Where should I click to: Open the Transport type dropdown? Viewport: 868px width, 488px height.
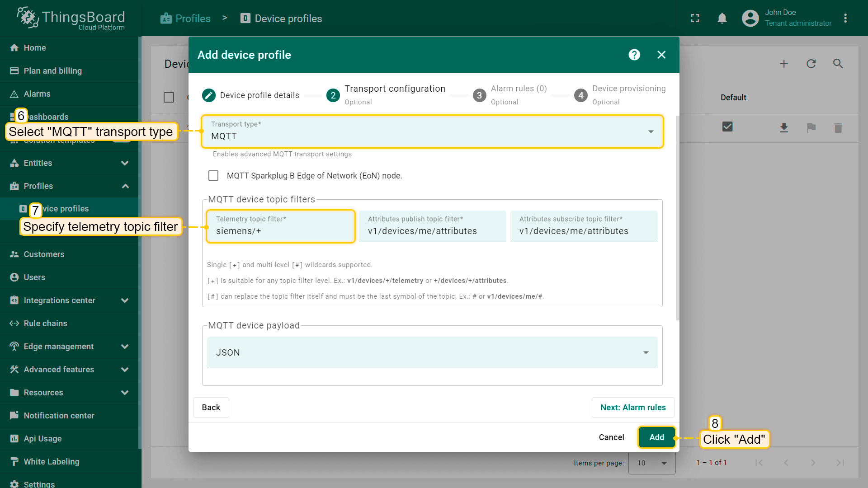(x=432, y=131)
